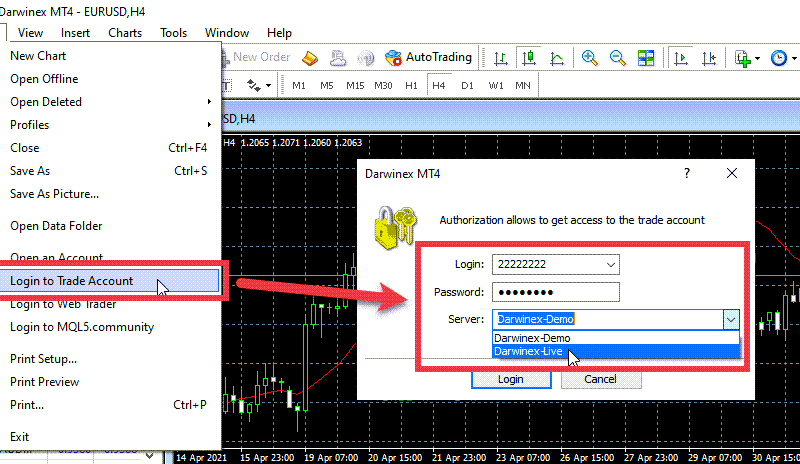The height and width of the screenshot is (464, 800).
Task: Pick Darwinex-Live from server list
Action: pyautogui.click(x=616, y=351)
